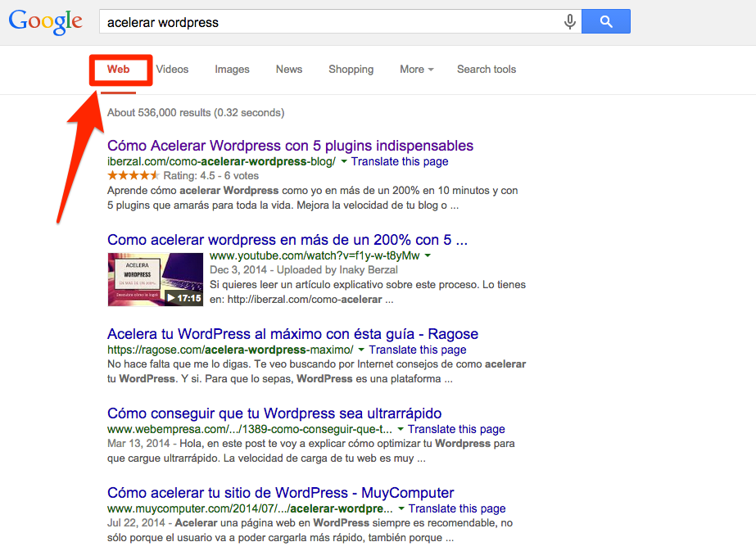Click the blue magnifier search button
The height and width of the screenshot is (551, 756).
(x=605, y=21)
